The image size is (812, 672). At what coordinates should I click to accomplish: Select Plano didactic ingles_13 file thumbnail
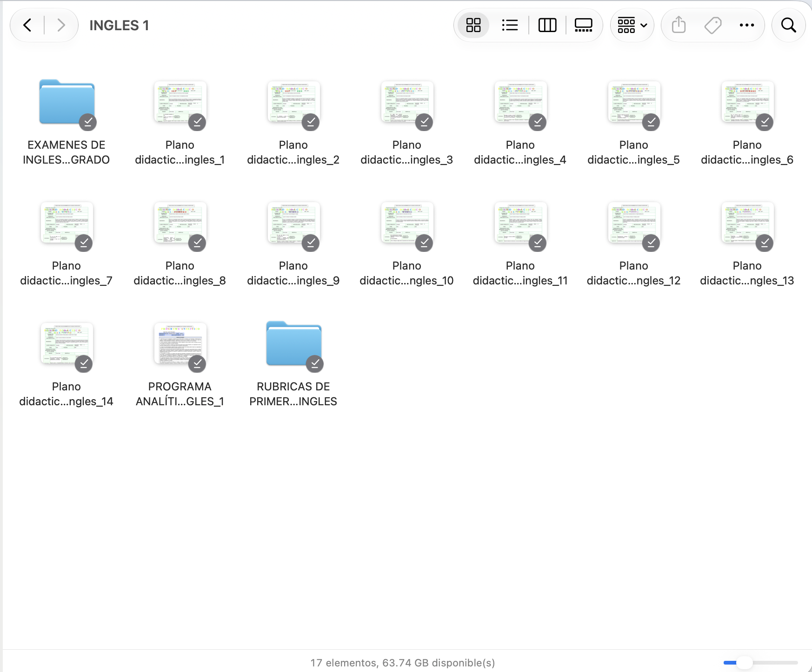point(748,223)
